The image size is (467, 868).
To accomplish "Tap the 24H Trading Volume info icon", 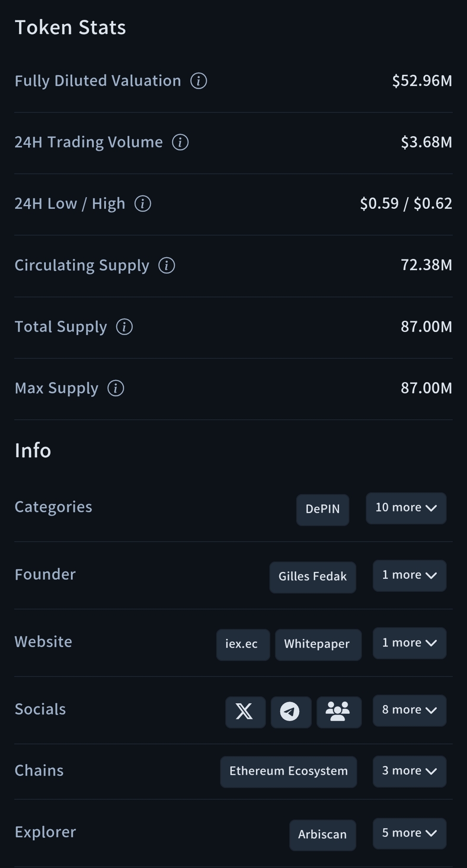I will (180, 142).
